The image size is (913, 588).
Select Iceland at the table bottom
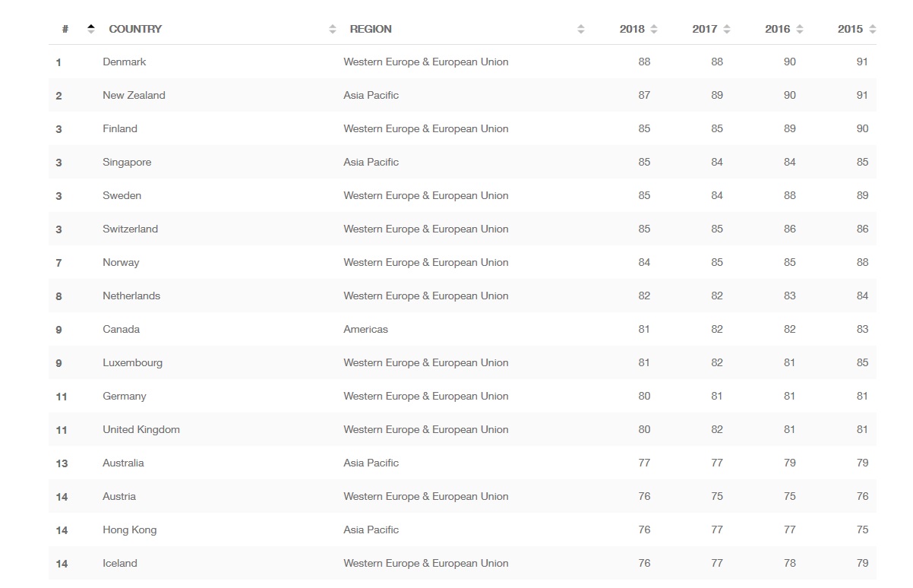pos(120,563)
